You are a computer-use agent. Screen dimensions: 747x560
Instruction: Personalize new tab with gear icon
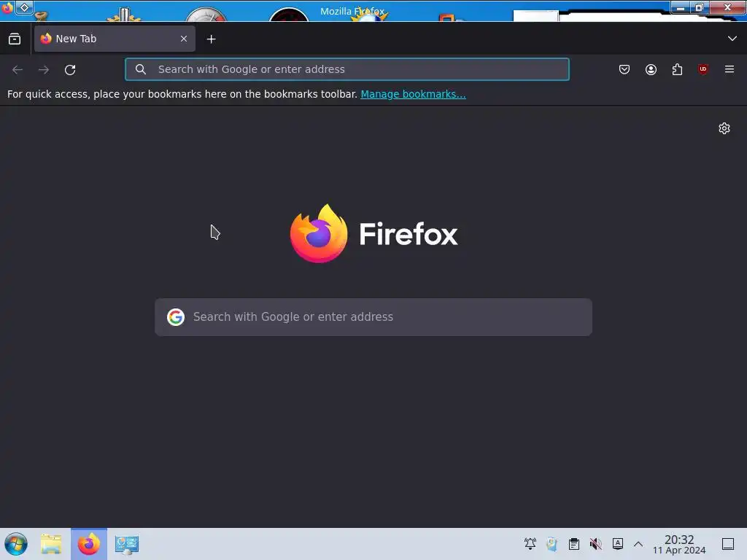coord(724,128)
